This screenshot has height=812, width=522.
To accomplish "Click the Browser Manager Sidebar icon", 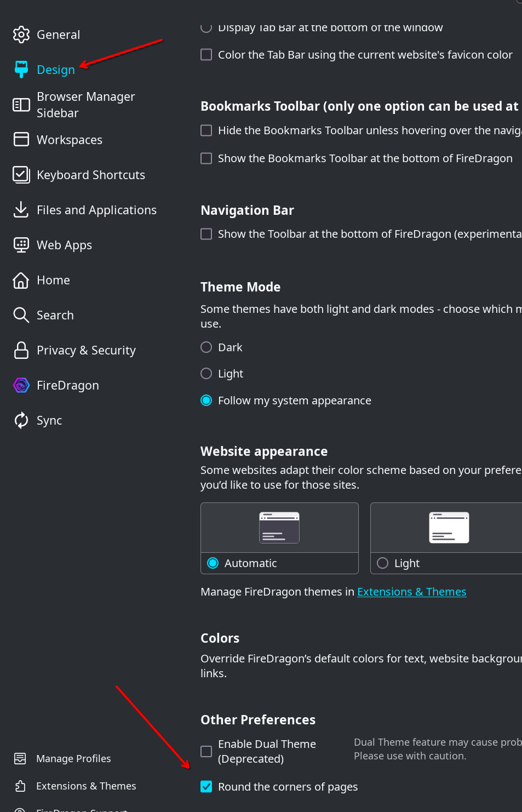I will coord(21,105).
